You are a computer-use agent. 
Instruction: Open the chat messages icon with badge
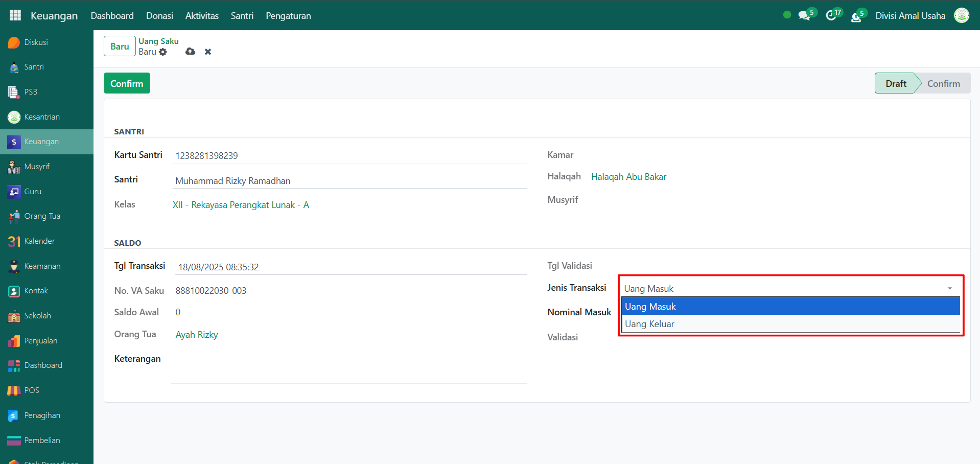tap(804, 16)
